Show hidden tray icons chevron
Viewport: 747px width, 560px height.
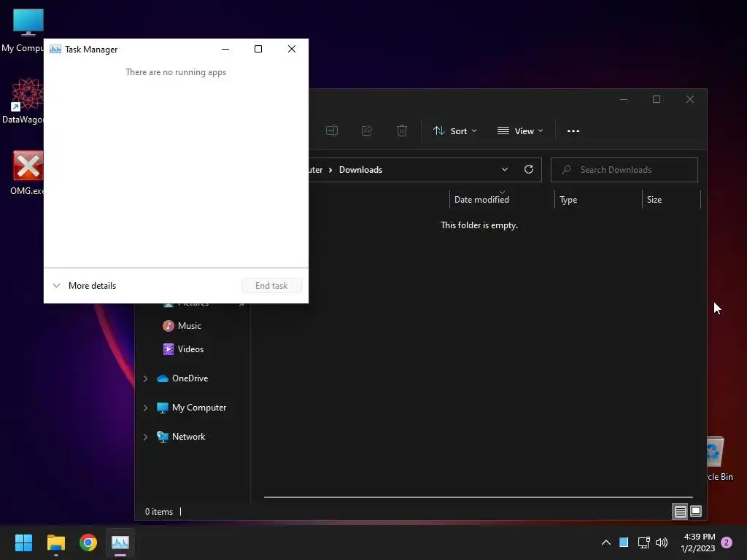pyautogui.click(x=606, y=542)
